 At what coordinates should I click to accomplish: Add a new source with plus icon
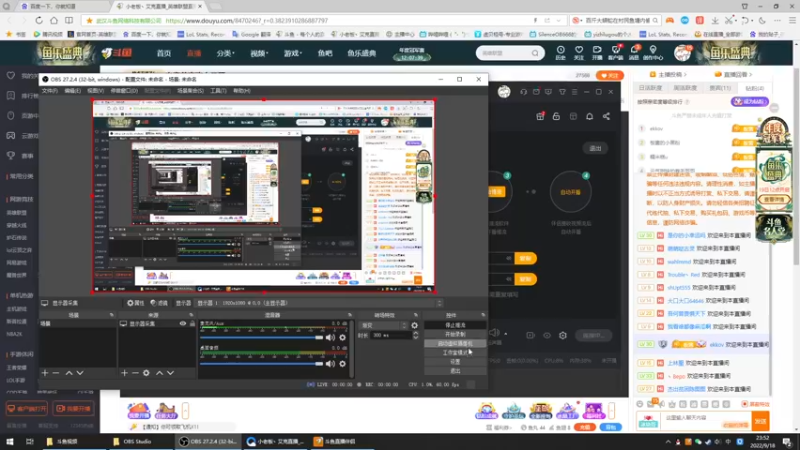pos(124,373)
